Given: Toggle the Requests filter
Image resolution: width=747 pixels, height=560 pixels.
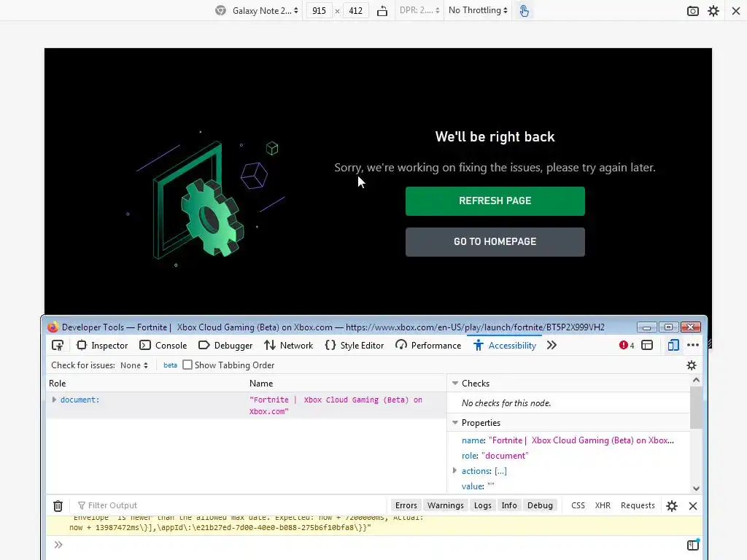Looking at the screenshot, I should (638, 506).
